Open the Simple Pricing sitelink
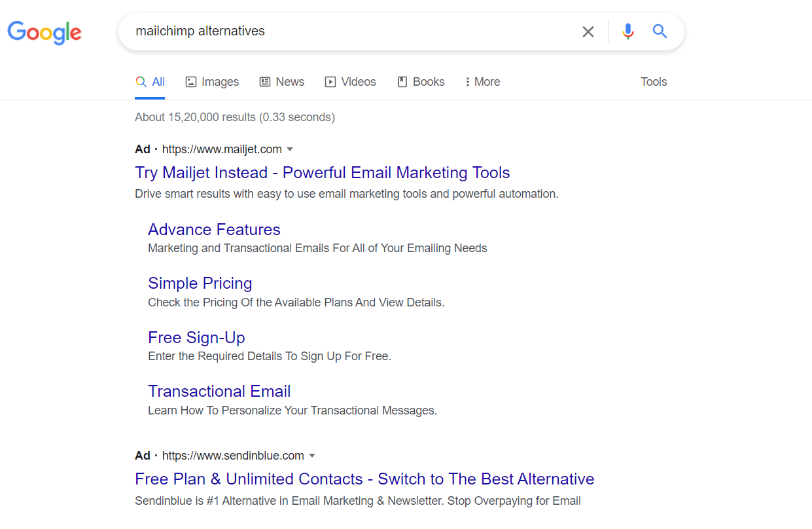Viewport: 812px width, 529px height. click(200, 283)
